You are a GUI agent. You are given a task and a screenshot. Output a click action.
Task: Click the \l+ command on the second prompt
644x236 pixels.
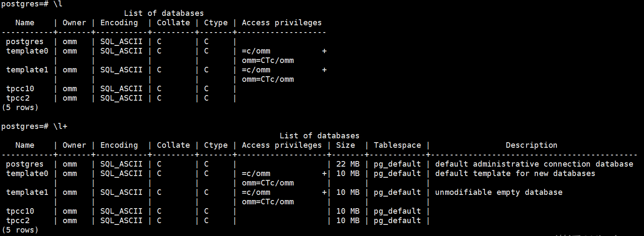click(60, 126)
